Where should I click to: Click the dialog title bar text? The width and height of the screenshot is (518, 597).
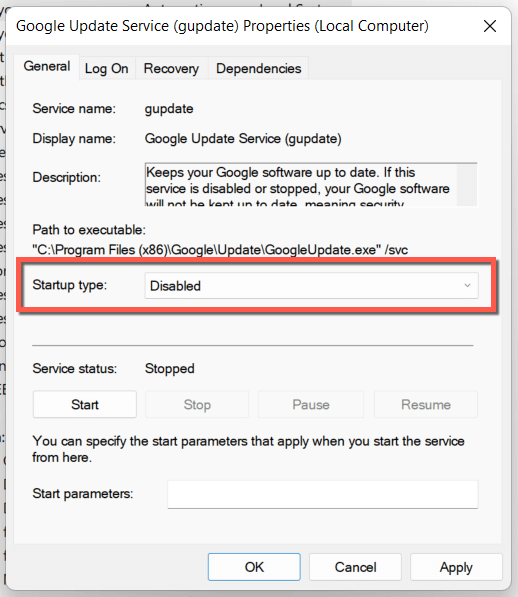[222, 26]
